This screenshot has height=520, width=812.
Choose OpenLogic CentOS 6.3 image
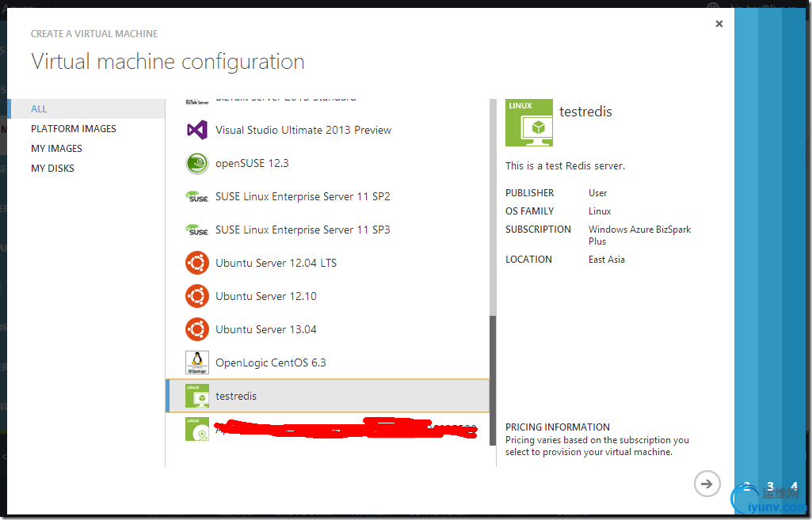[x=327, y=362]
